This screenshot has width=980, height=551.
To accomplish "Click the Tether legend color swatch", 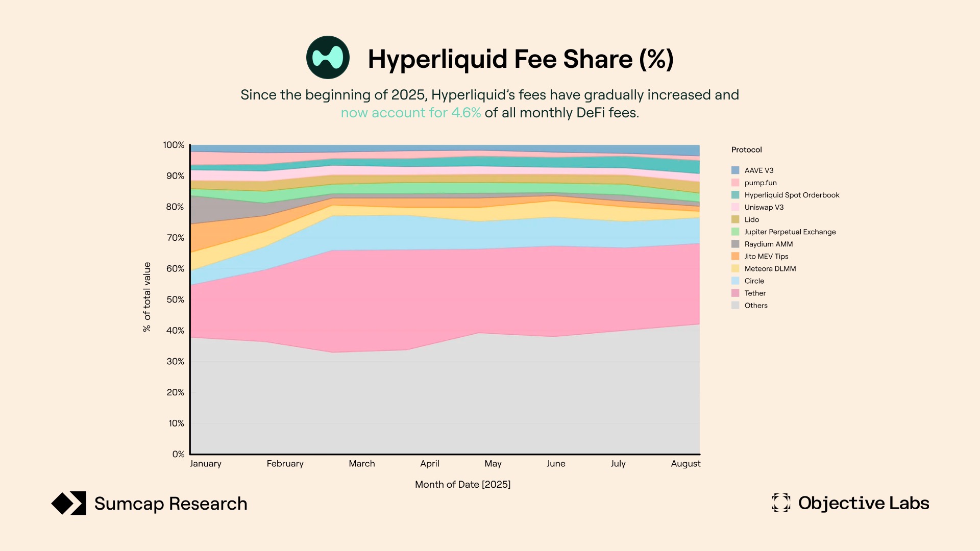I will 735,293.
